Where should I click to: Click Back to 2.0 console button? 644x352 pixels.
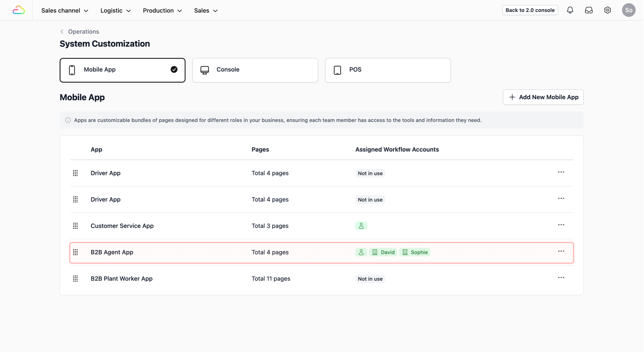530,10
